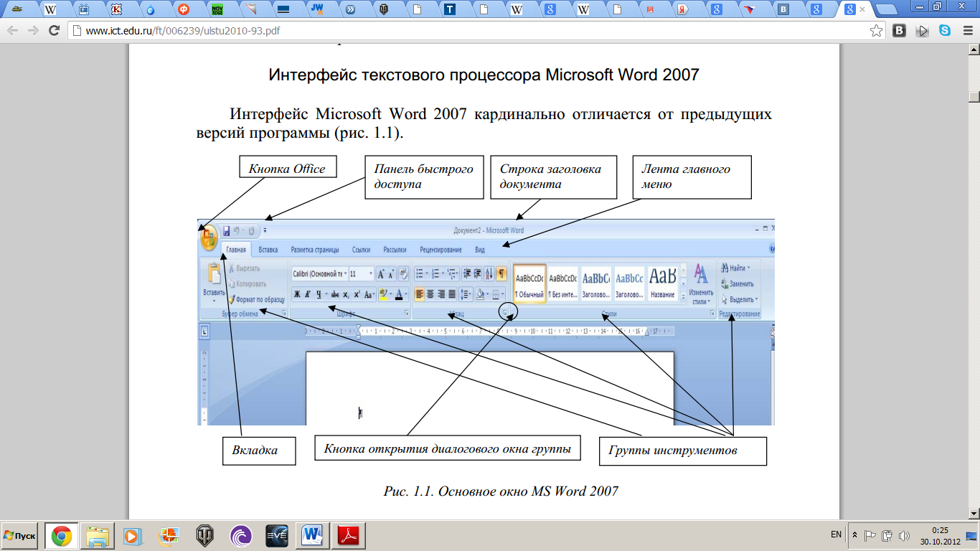
Task: Click the Adobe Reader taskbar icon
Action: (349, 536)
